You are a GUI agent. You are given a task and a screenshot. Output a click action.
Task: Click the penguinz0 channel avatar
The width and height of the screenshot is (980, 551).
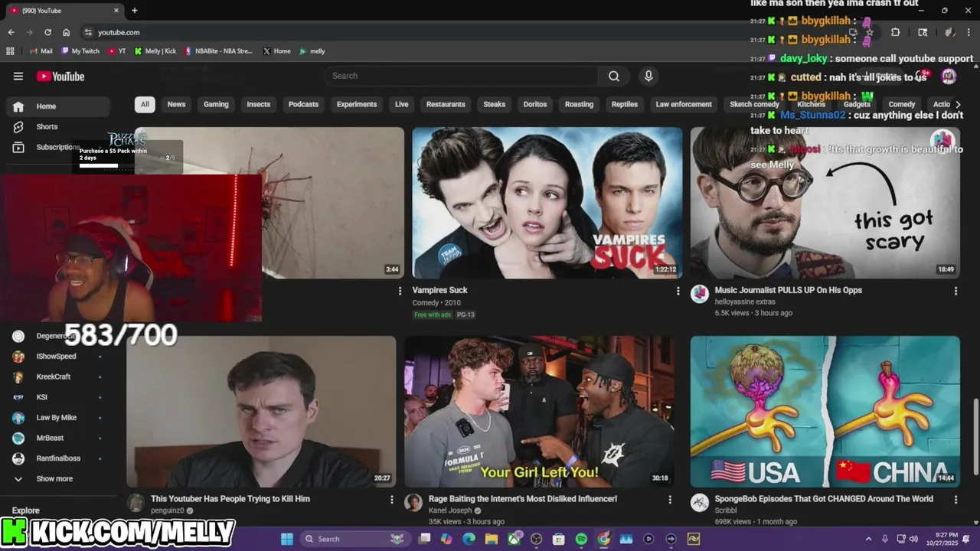tap(136, 503)
